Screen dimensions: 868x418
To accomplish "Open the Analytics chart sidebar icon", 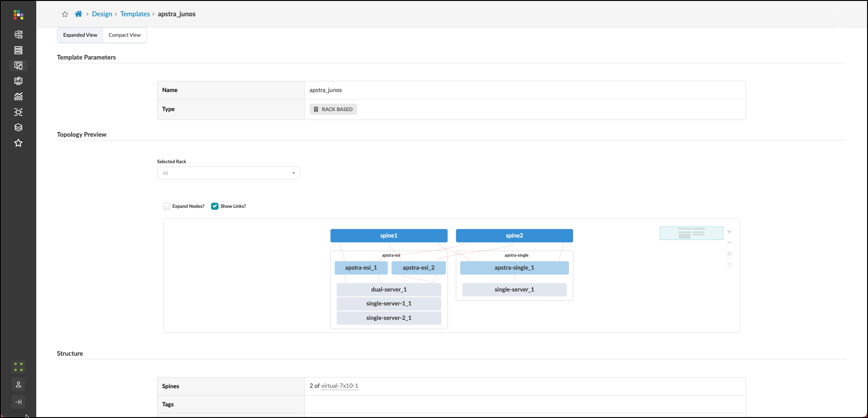I will [x=18, y=97].
